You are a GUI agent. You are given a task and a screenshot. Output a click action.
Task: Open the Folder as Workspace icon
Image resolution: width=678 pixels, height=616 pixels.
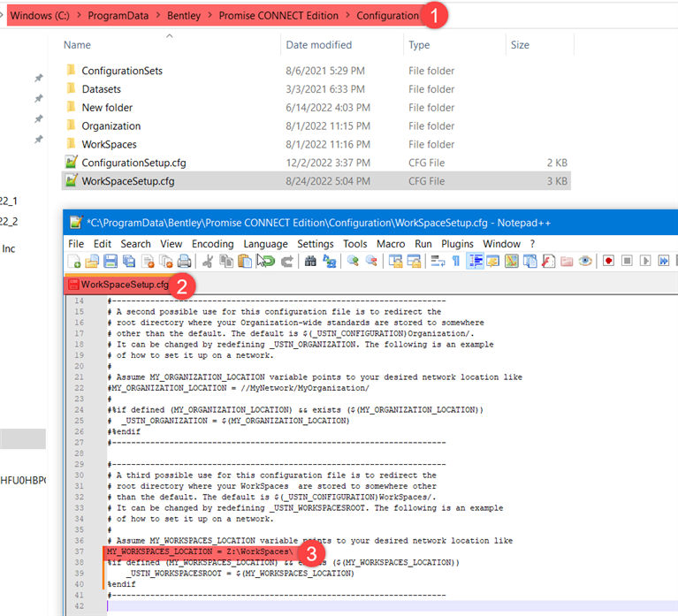coord(567,261)
